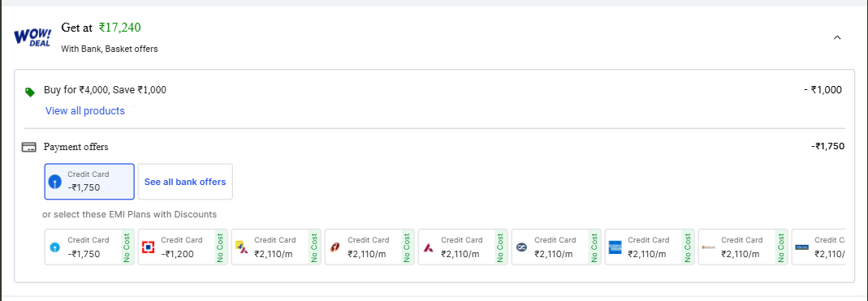Select the SBI Credit Card EMI plan -₹1,750
The image size is (868, 301).
tap(89, 247)
